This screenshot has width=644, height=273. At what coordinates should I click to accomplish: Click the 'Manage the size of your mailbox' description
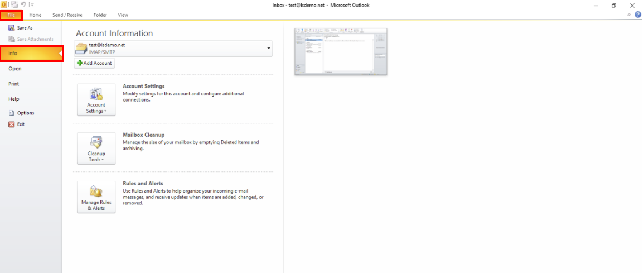point(191,145)
